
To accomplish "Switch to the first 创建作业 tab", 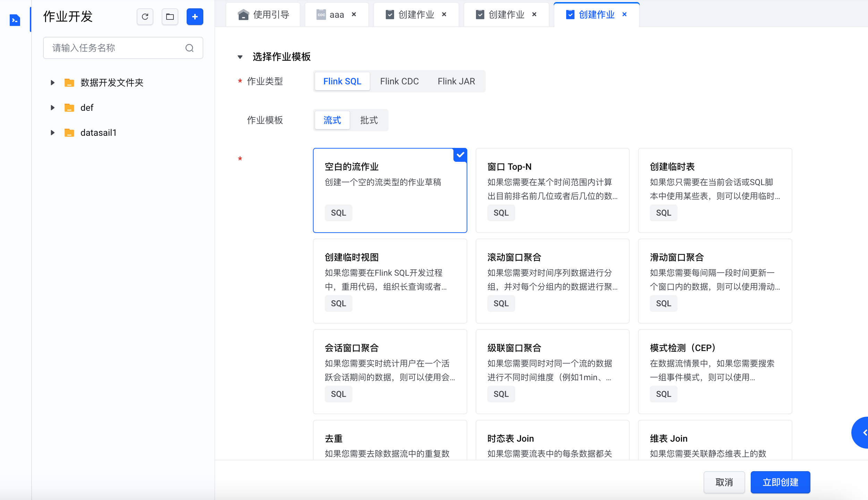I will (x=416, y=15).
